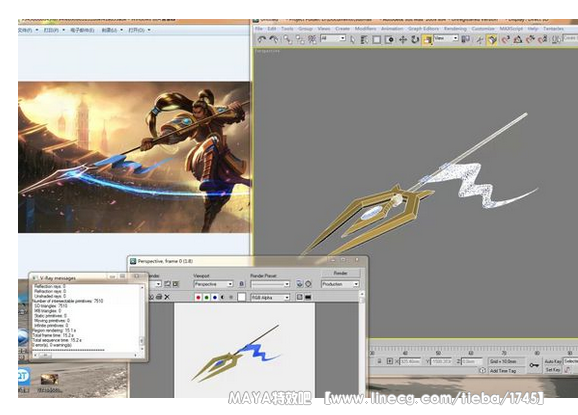The height and width of the screenshot is (415, 578).
Task: Toggle the blue channel button
Action: [215, 297]
